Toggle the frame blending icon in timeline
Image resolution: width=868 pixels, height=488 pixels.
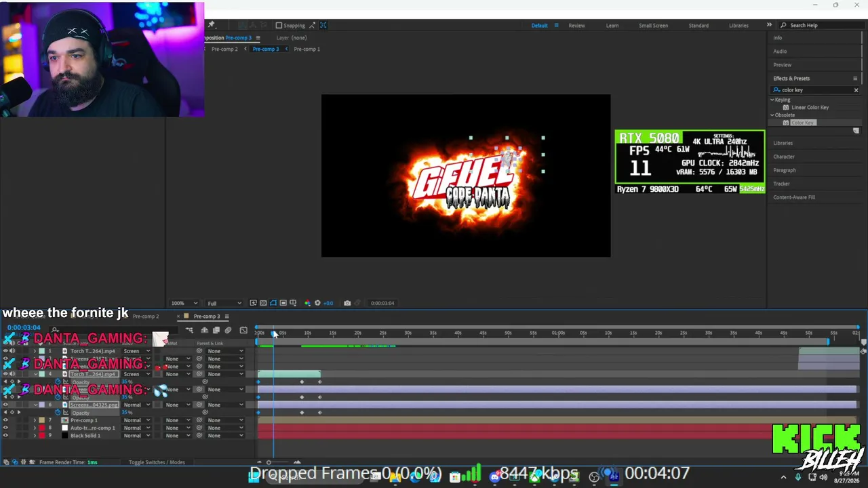(x=216, y=330)
